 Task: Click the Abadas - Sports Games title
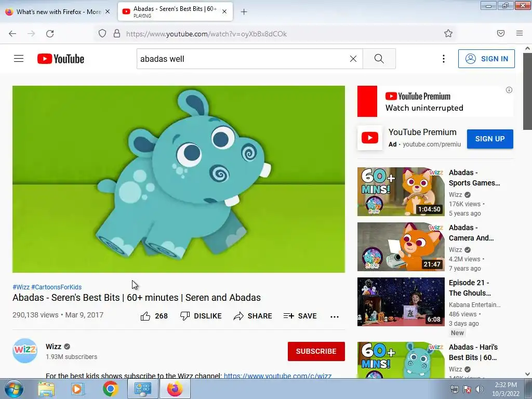click(474, 178)
